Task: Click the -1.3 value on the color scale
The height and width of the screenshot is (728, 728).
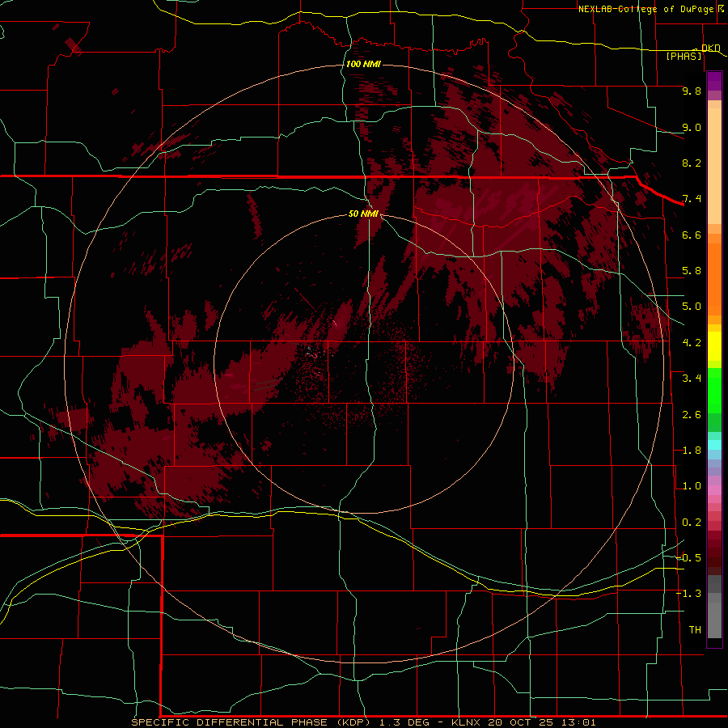Action: (x=688, y=594)
